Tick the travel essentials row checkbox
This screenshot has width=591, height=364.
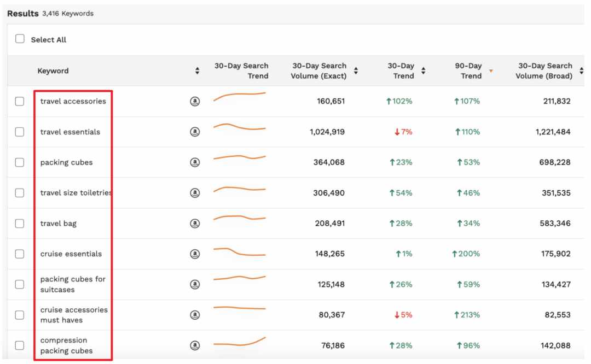20,132
